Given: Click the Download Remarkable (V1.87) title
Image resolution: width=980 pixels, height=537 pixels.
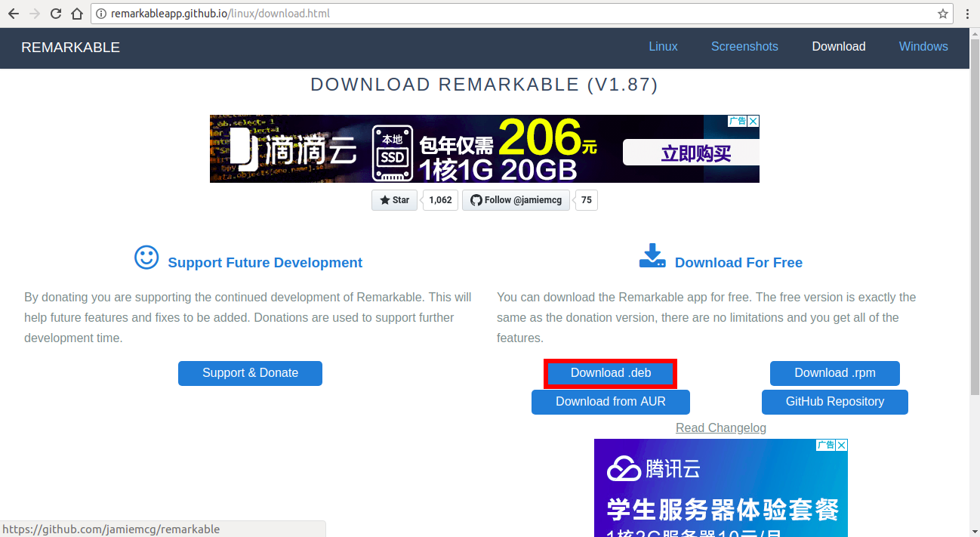Looking at the screenshot, I should 484,85.
